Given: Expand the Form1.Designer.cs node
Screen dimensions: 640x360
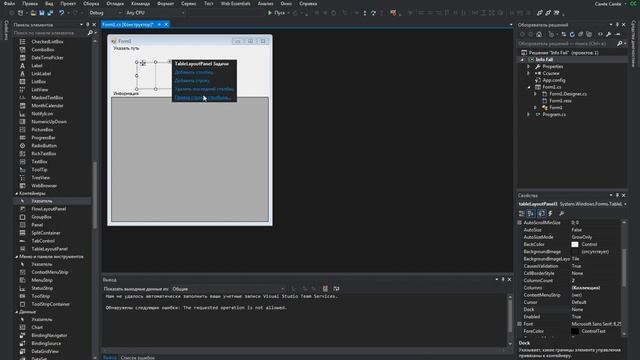Looking at the screenshot, I should click(x=536, y=94).
